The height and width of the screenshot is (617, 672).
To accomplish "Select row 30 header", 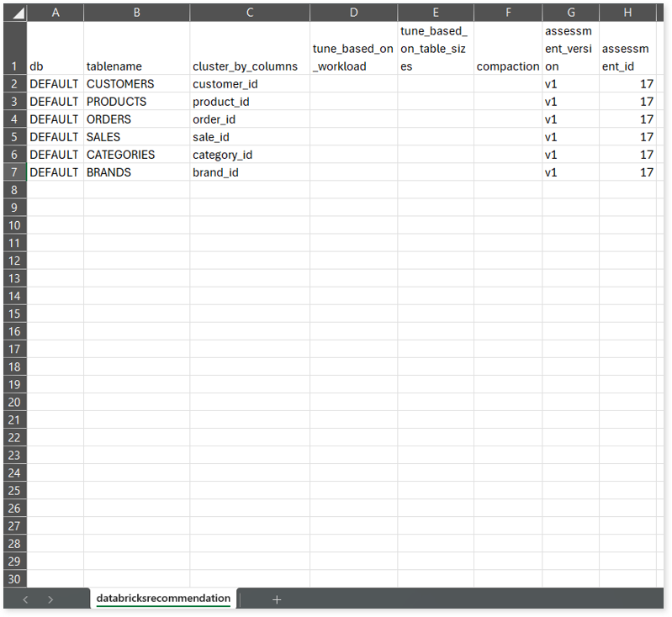I will click(15, 579).
